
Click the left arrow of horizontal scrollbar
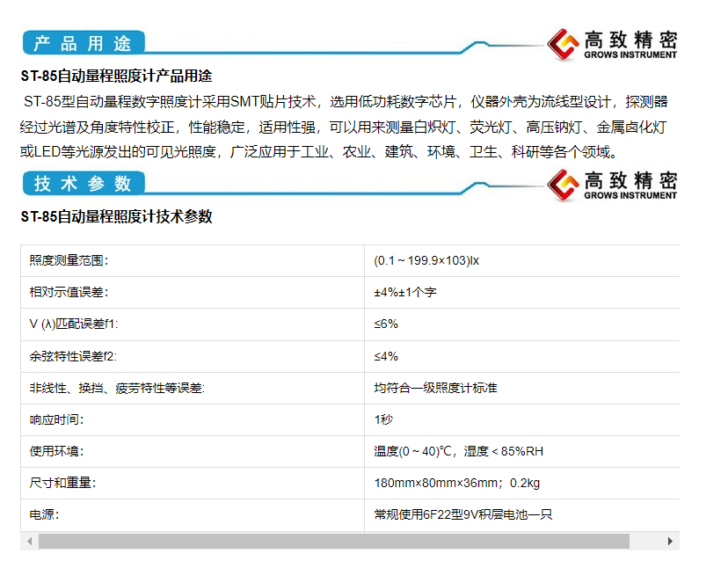point(29,542)
